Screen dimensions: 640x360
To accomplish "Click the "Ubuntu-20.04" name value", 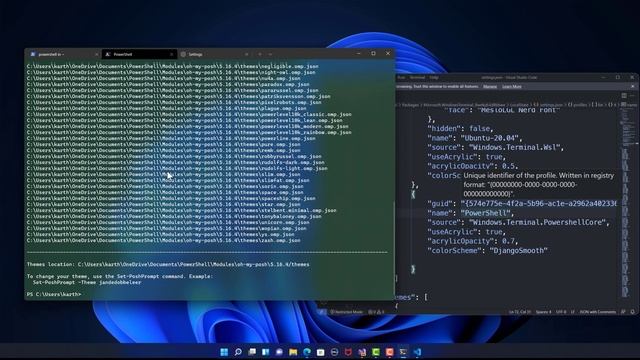I will [491, 138].
